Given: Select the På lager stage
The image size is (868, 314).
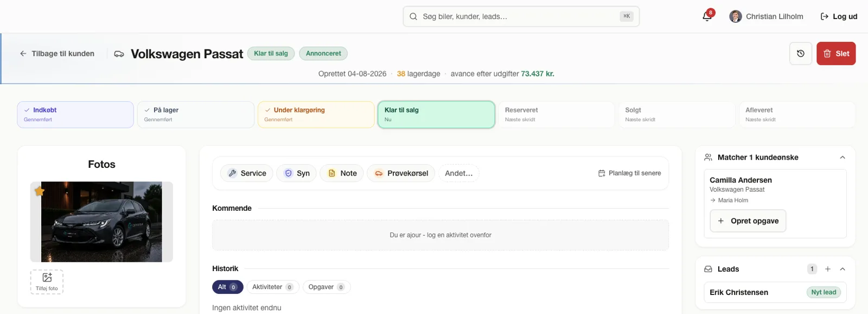Looking at the screenshot, I should (x=196, y=115).
